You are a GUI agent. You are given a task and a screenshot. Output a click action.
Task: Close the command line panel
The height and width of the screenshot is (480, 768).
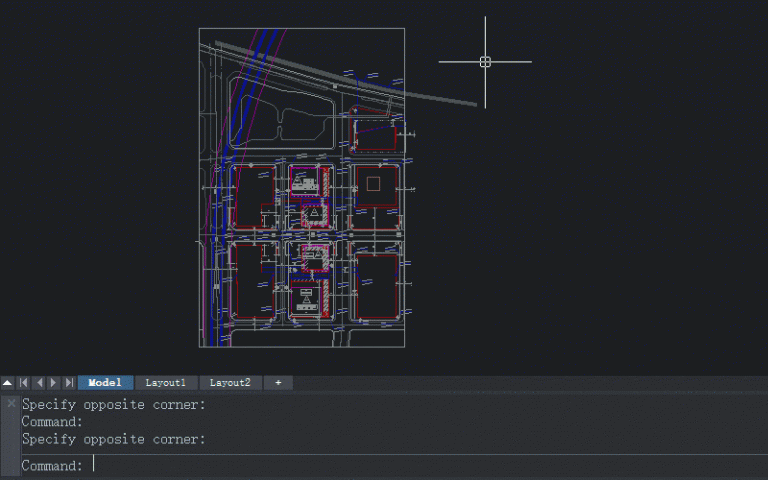(11, 404)
